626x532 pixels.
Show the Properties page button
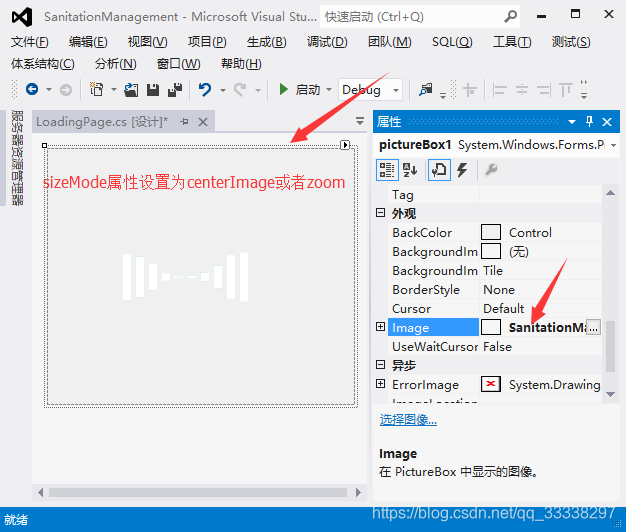click(x=439, y=170)
